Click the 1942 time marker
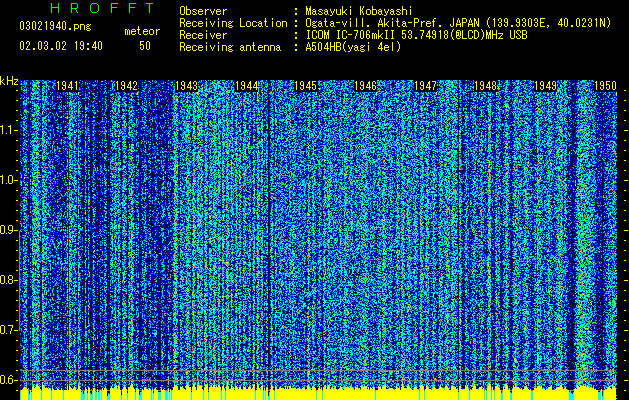Image resolution: width=629 pixels, height=400 pixels. point(127,86)
